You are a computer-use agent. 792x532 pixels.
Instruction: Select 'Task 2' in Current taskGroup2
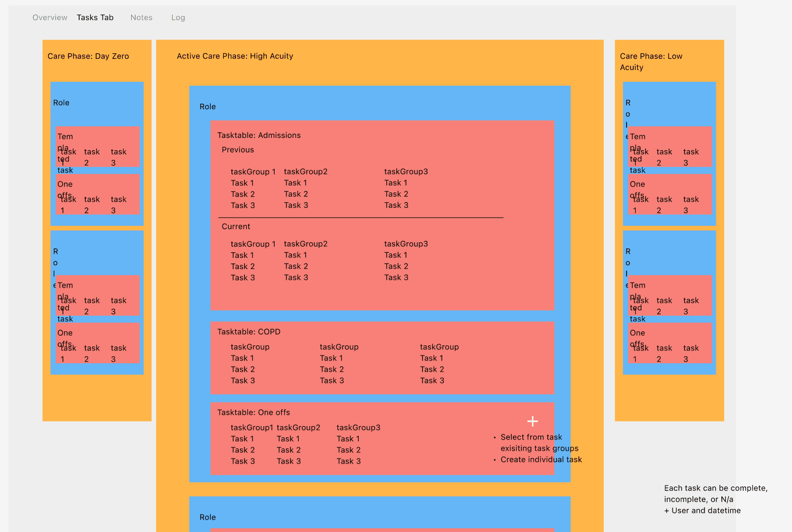(296, 266)
